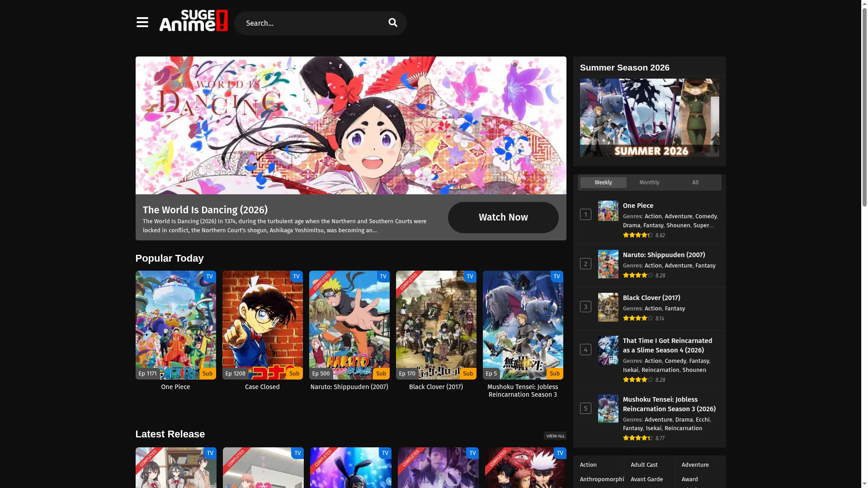The height and width of the screenshot is (488, 868).
Task: Open Naruto: Shippuuden (2007) in ranking list
Action: pyautogui.click(x=664, y=255)
